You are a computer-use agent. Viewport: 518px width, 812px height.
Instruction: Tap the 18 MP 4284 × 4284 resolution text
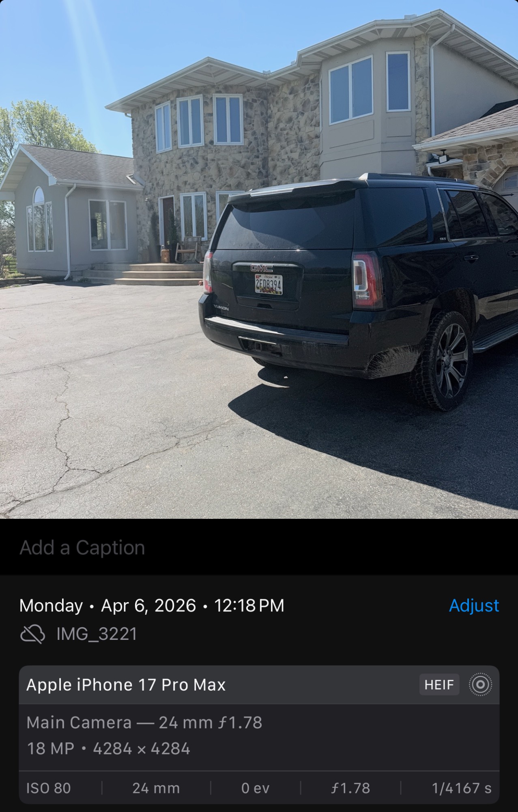coord(108,749)
